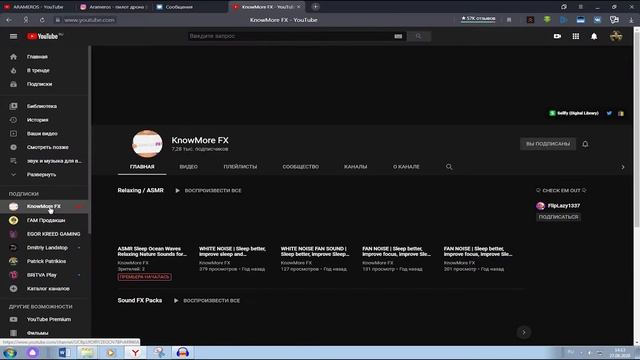Play all Relaxing / ASMR videos
This screenshot has width=640, height=360.
(209, 191)
